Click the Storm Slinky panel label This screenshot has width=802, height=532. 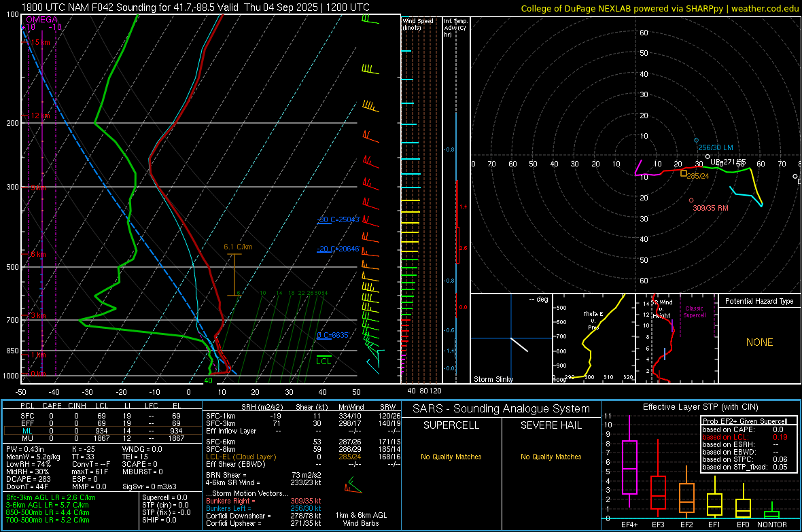pyautogui.click(x=493, y=379)
